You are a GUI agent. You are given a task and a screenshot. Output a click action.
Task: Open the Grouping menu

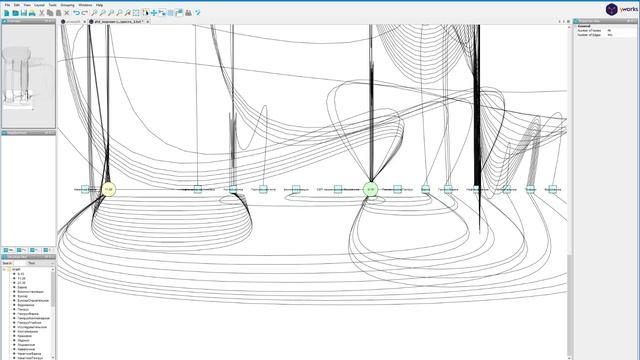coord(67,5)
